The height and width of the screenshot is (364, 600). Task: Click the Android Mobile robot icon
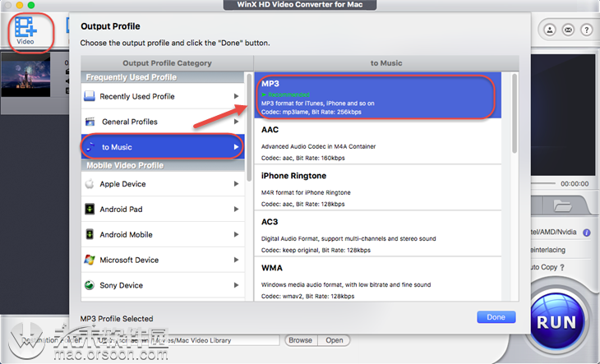click(90, 234)
